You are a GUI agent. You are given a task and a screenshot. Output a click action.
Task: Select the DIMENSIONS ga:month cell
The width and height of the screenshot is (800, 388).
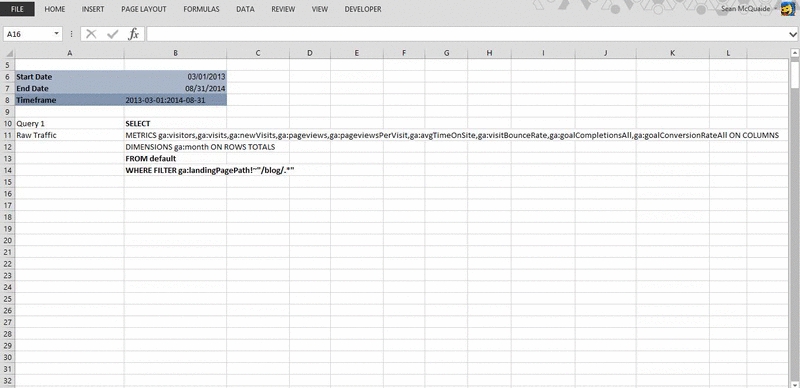pos(176,147)
